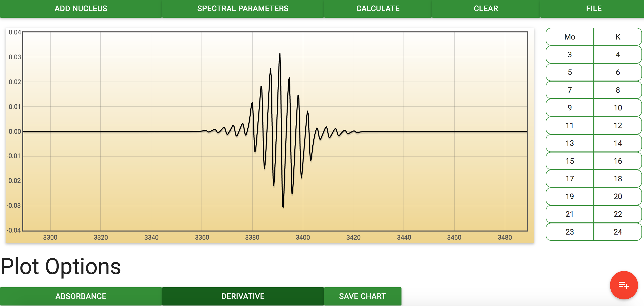Click the tallest peak of spectrum

(x=280, y=54)
